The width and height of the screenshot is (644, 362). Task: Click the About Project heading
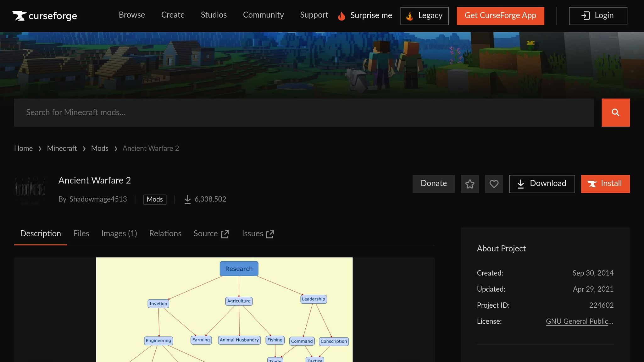tap(501, 249)
